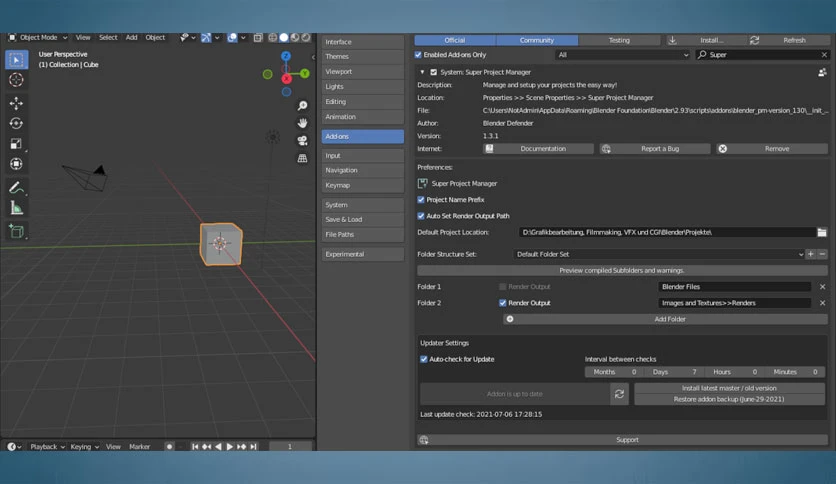Select the Annotate tool
The height and width of the screenshot is (484, 836).
click(16, 188)
